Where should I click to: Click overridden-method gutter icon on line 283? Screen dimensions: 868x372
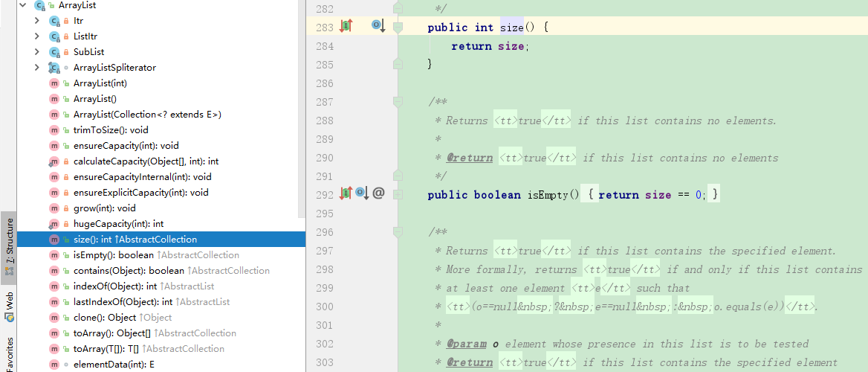click(379, 26)
